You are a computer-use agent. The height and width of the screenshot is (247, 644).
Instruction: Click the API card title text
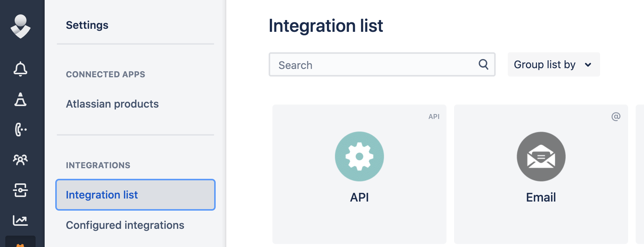coord(359,197)
